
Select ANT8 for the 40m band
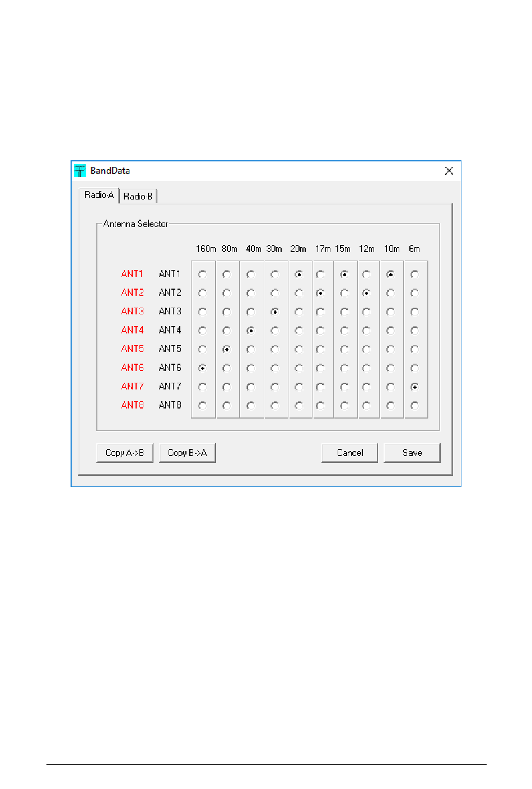(x=251, y=405)
